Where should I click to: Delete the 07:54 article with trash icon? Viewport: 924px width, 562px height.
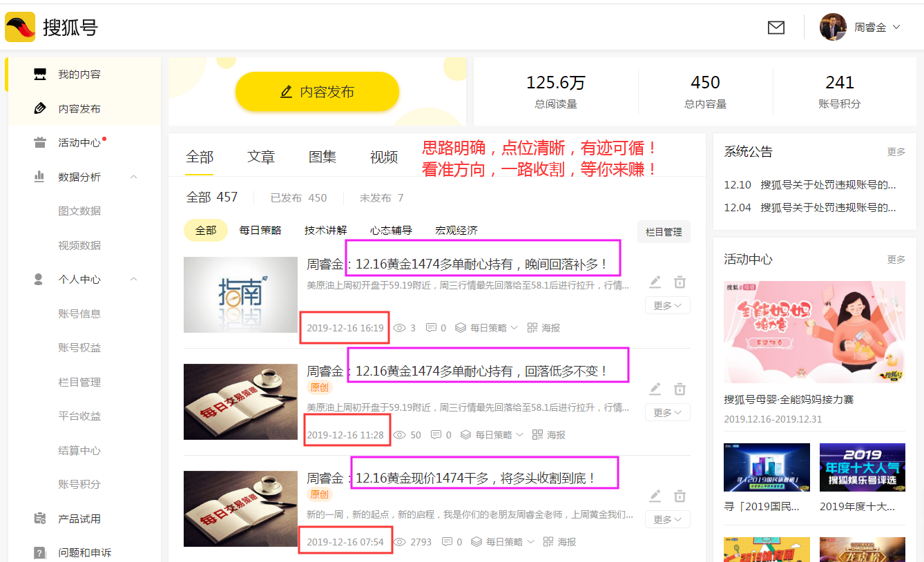(680, 496)
